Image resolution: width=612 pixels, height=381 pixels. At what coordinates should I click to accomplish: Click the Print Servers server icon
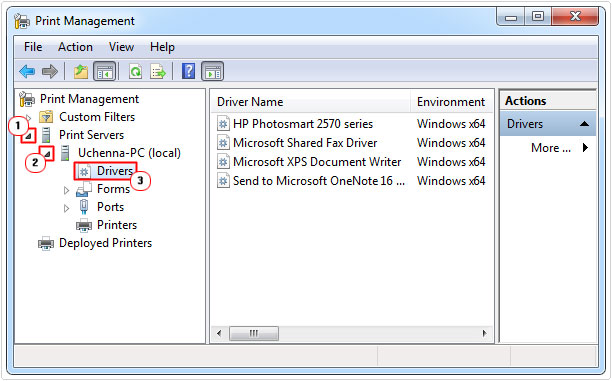(46, 135)
